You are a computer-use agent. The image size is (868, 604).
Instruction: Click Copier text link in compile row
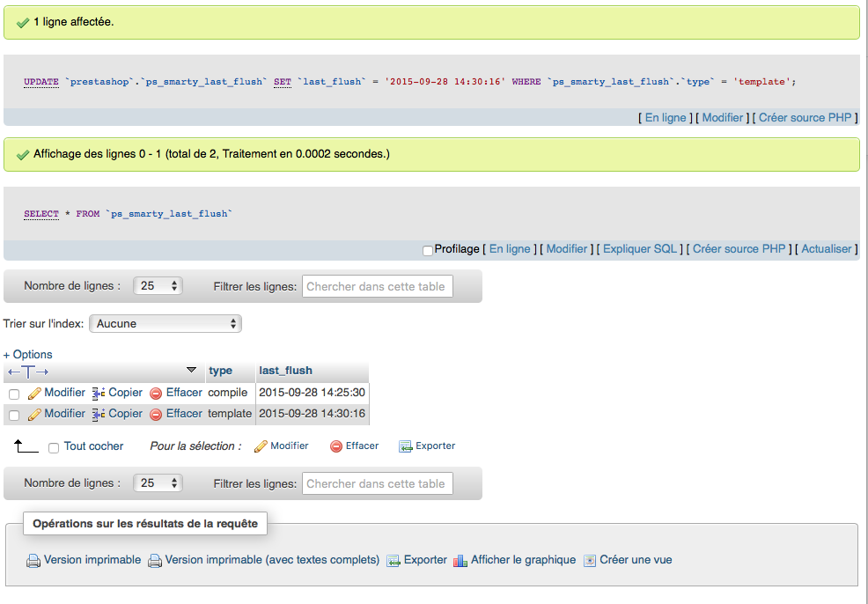tap(125, 393)
